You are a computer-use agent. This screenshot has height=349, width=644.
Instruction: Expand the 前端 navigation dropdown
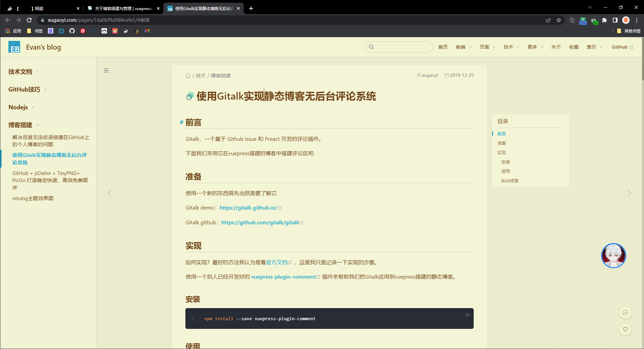pos(462,47)
